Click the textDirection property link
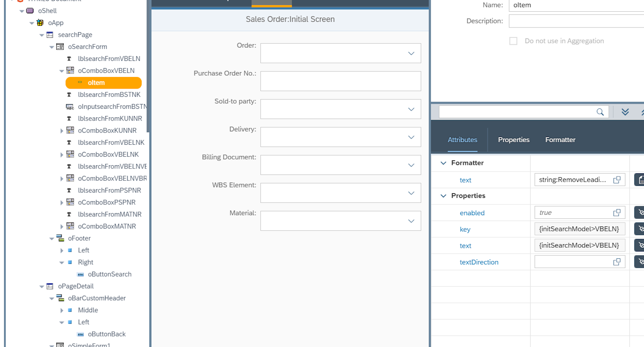Screen dimensions: 644x347 pos(479,262)
